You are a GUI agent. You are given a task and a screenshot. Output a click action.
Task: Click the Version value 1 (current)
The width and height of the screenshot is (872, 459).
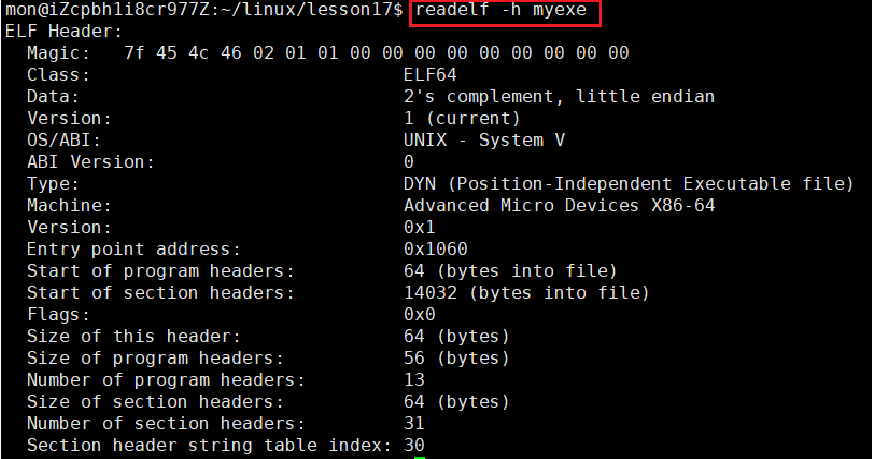click(x=462, y=118)
